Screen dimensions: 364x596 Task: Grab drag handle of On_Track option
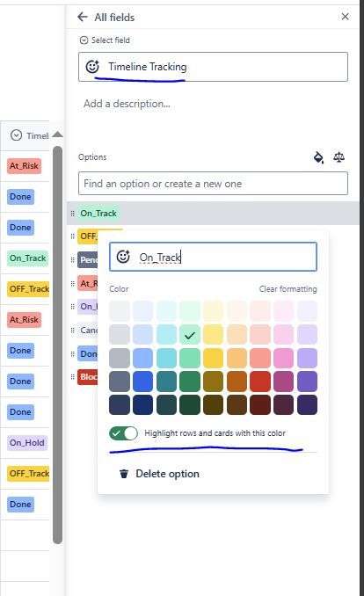click(72, 214)
